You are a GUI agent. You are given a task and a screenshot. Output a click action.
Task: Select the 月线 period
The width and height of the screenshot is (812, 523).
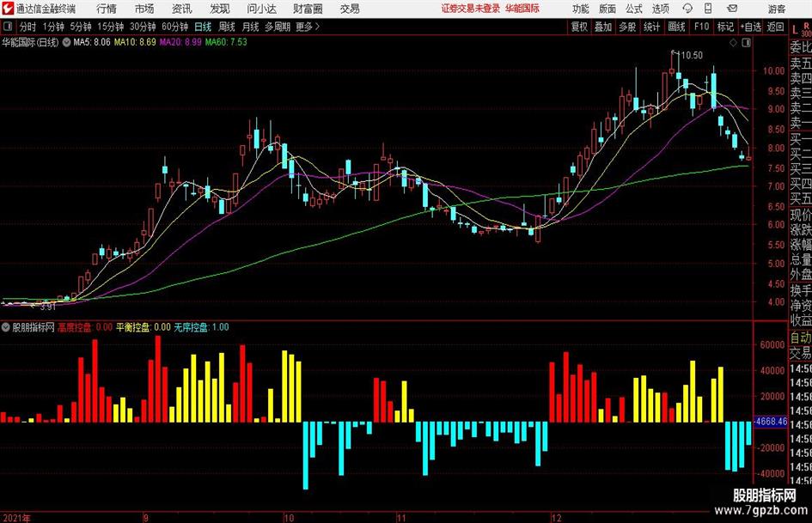click(x=251, y=27)
